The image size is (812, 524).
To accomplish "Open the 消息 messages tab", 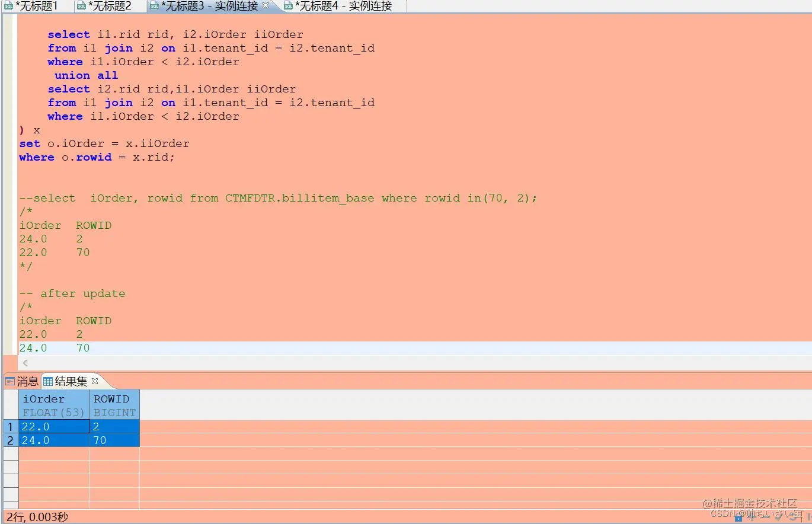I will (22, 381).
